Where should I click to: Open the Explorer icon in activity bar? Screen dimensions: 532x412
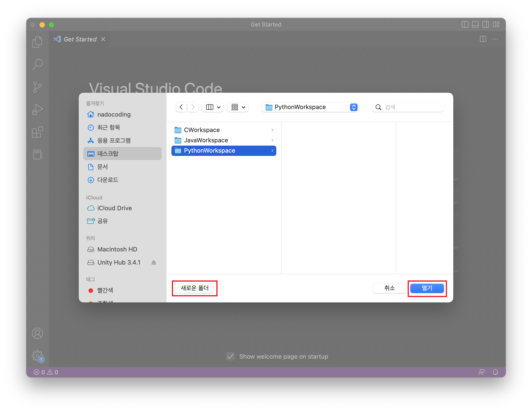pos(37,42)
